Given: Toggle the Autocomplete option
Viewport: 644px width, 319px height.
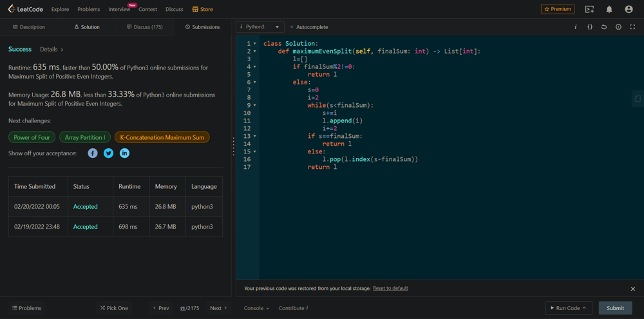Looking at the screenshot, I should tap(309, 27).
